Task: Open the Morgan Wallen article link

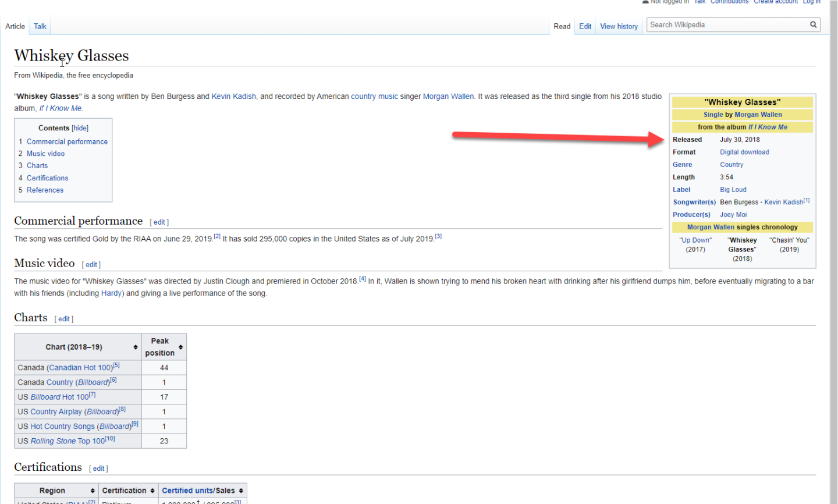Action: pyautogui.click(x=448, y=97)
